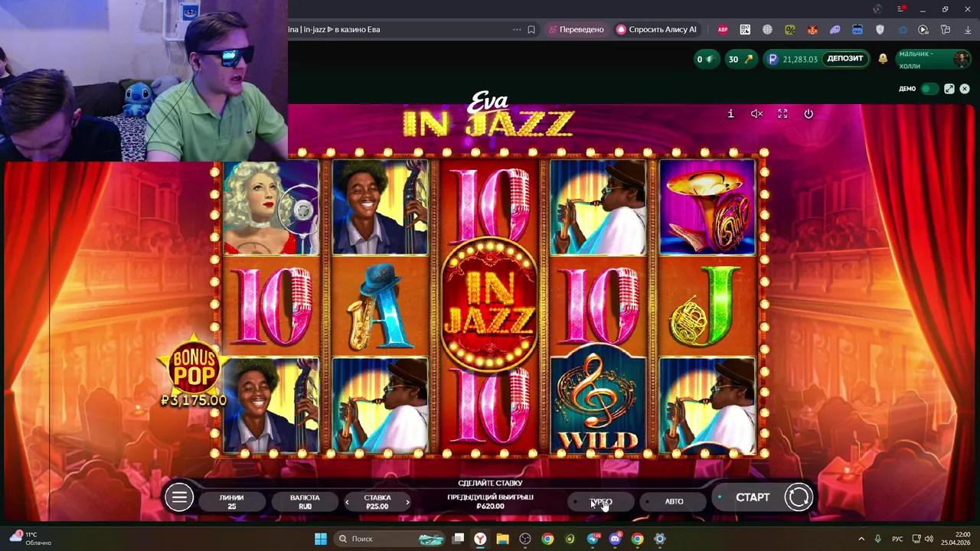This screenshot has height=551, width=980.
Task: Toggle the ТУРБО spin mode
Action: [602, 501]
